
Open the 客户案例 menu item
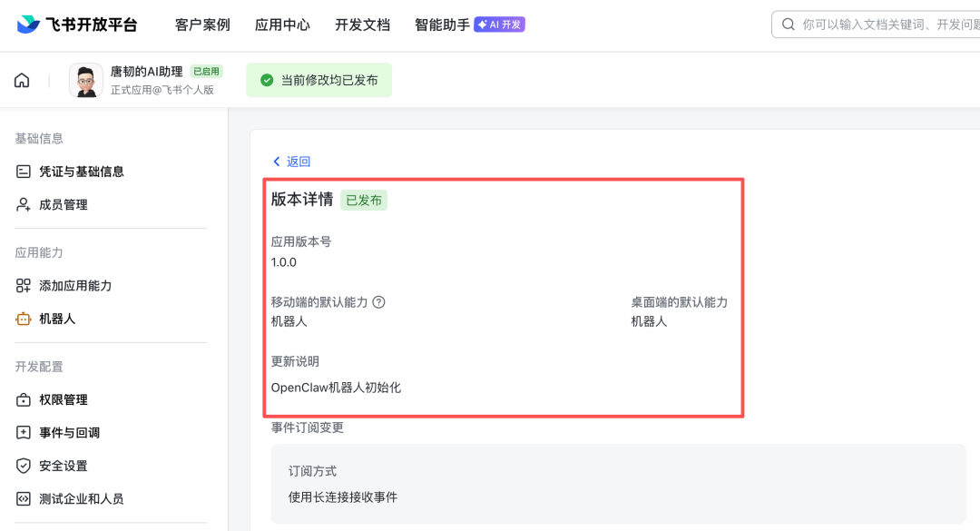pos(201,25)
